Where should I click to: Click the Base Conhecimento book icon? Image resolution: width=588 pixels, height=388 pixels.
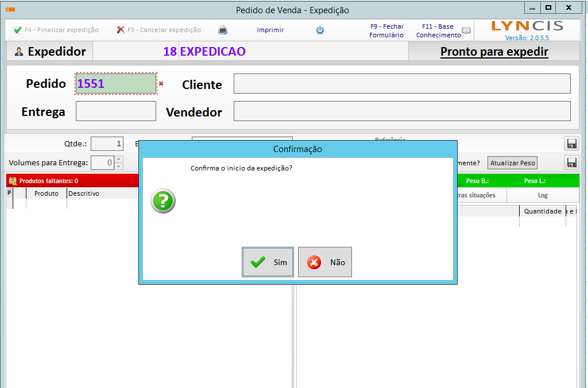point(466,31)
